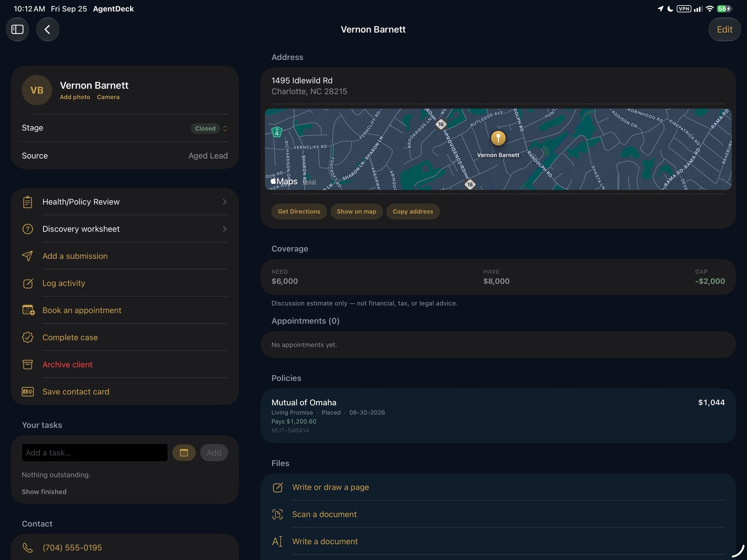Click the Add task button
Screen dimensions: 747x560
(214, 453)
